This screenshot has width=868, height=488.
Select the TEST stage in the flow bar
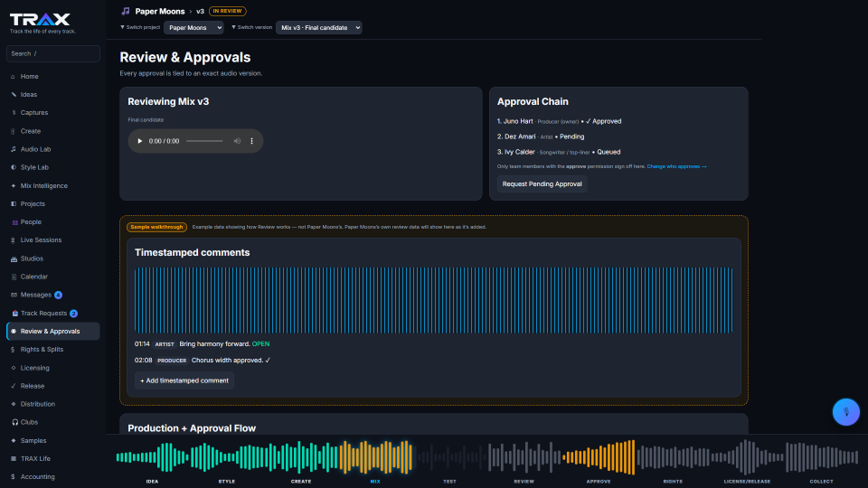(449, 482)
